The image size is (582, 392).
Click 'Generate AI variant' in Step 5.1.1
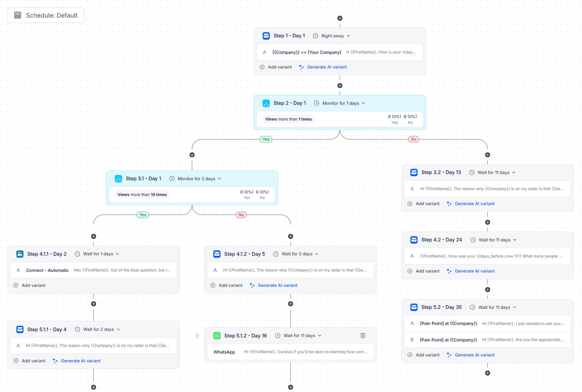pos(80,361)
